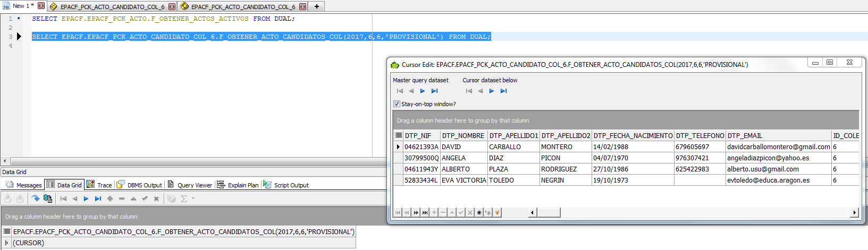Add a new editor tab with plus button
Viewport: 868px width, 250px height.
coord(317,6)
